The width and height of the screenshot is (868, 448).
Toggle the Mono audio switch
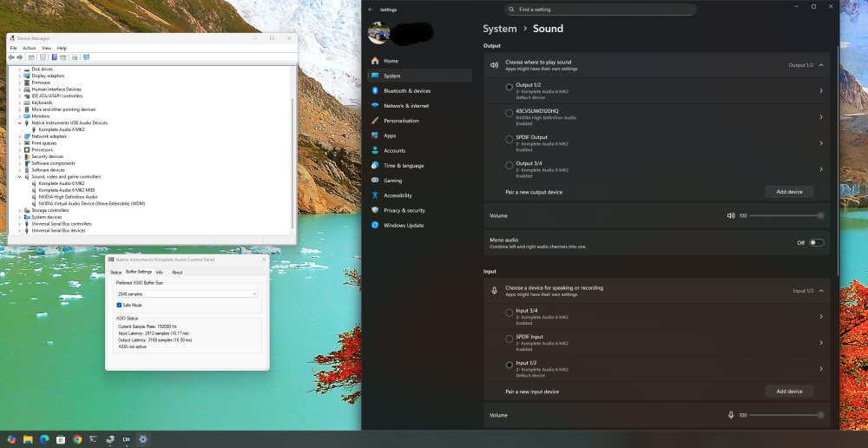tap(817, 242)
